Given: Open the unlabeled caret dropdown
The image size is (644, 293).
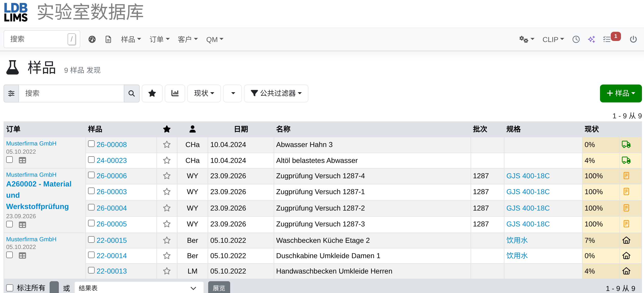Looking at the screenshot, I should (x=232, y=93).
